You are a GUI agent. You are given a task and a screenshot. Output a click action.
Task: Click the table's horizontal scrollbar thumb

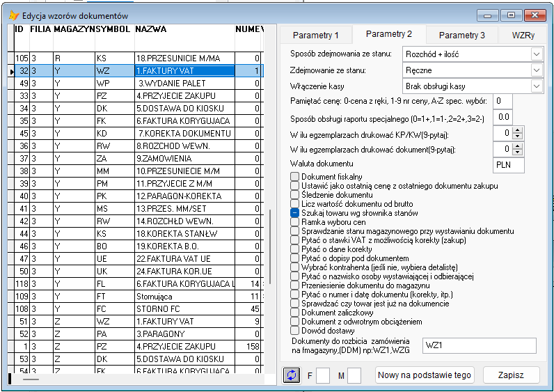[x=31, y=379]
